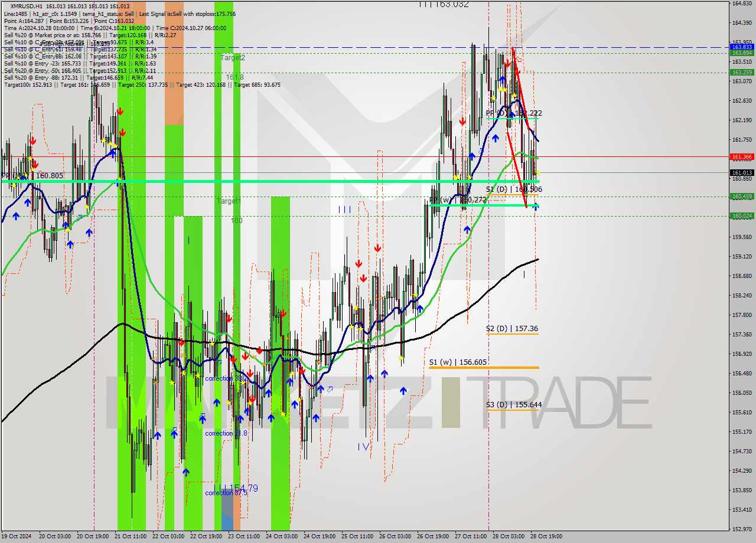The width and height of the screenshot is (756, 543).
Task: Click the '100' Fibonacci level label
Action: pyautogui.click(x=236, y=221)
